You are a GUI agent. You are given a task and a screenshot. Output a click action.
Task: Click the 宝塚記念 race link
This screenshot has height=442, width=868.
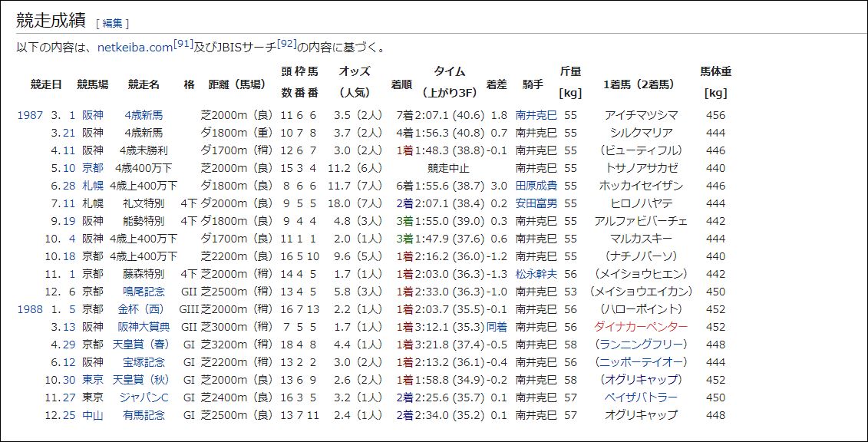coord(144,362)
